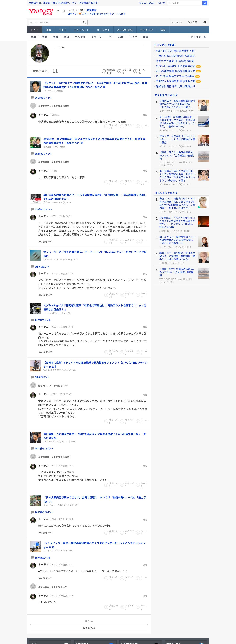
Task: Click reply arrow under アンソロジー comment
Action: 40,295
